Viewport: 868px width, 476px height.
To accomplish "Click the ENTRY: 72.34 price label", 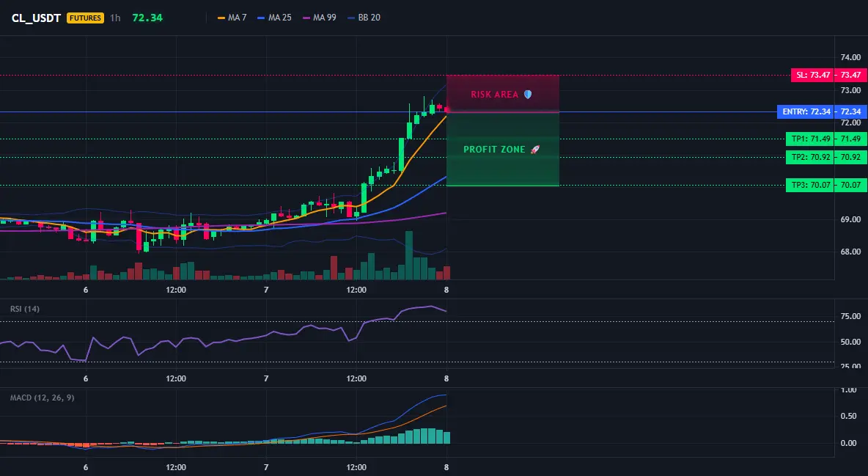I will click(x=806, y=112).
